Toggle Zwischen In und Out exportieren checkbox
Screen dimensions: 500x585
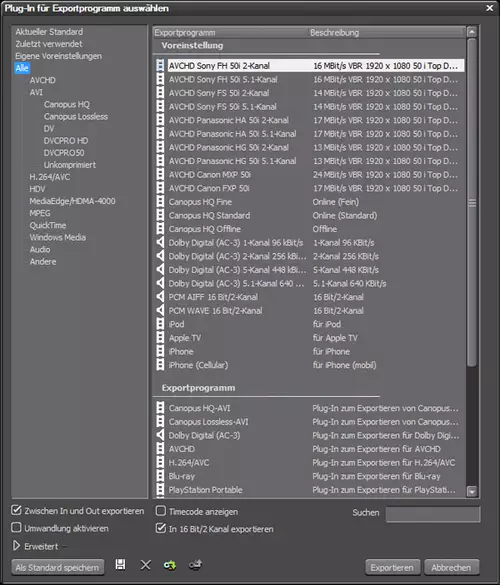click(16, 510)
